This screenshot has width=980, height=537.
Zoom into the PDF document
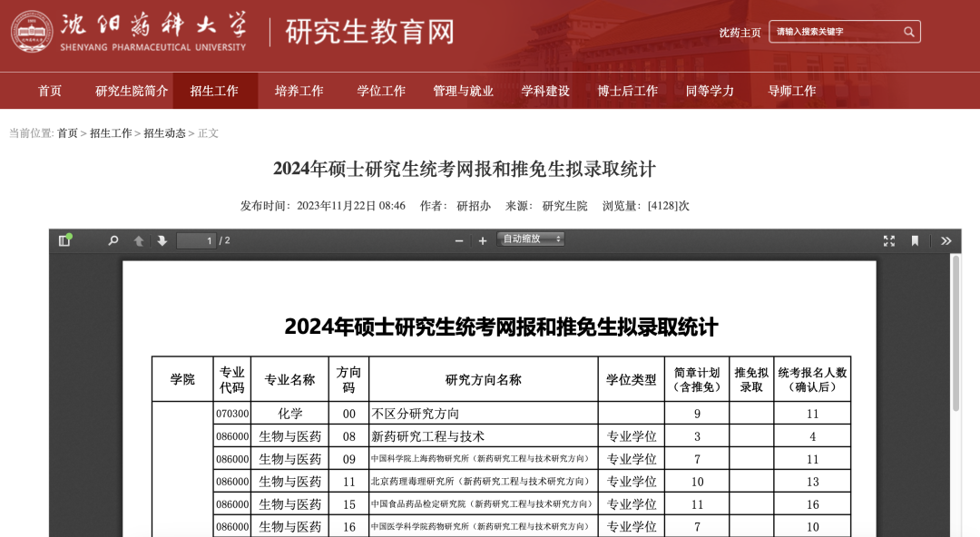coord(482,241)
